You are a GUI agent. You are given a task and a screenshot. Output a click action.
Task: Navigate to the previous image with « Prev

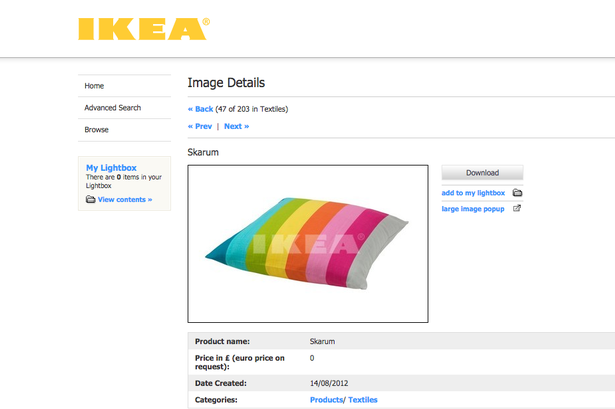(x=200, y=127)
